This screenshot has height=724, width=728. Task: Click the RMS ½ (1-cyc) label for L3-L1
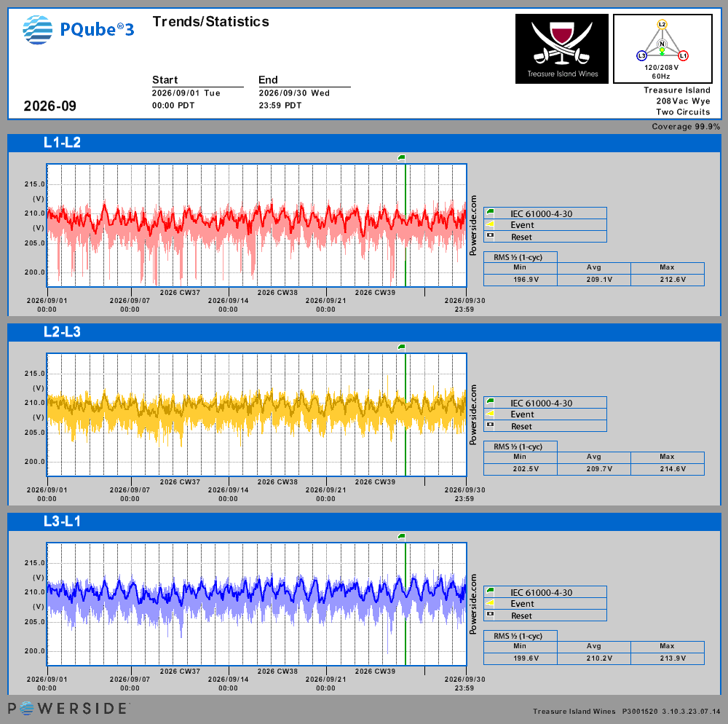coord(518,636)
